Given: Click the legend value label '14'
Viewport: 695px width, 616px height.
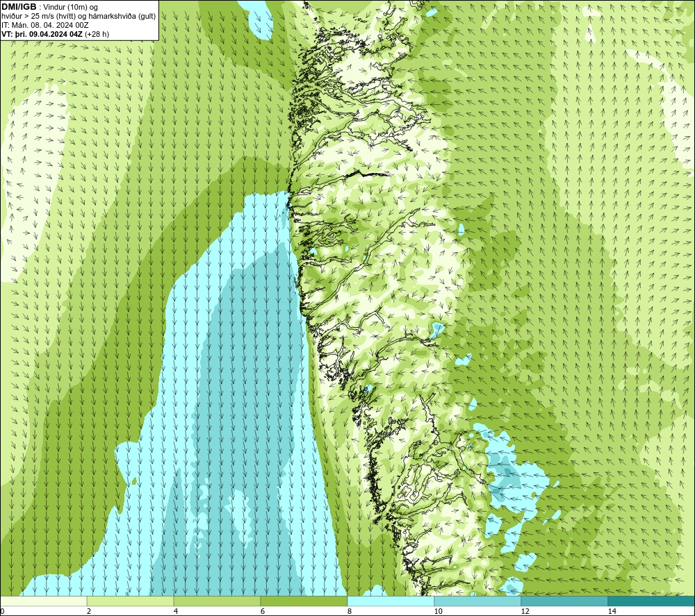Looking at the screenshot, I should 612,611.
